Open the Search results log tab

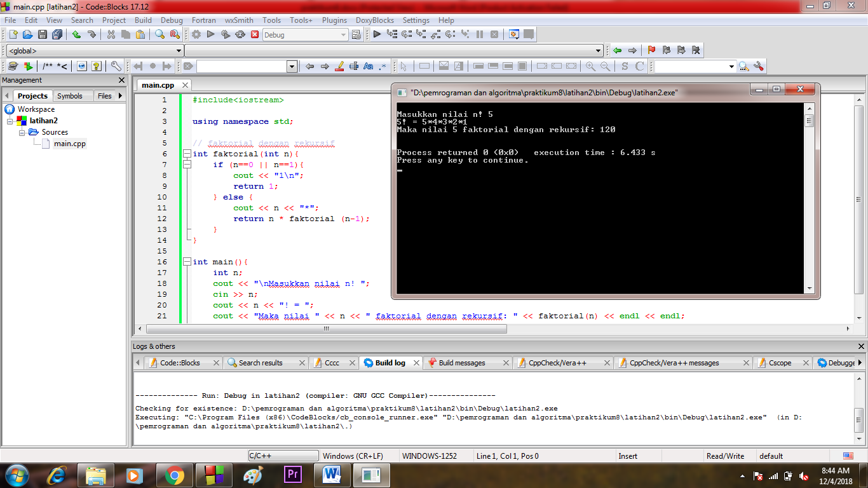[x=261, y=363]
